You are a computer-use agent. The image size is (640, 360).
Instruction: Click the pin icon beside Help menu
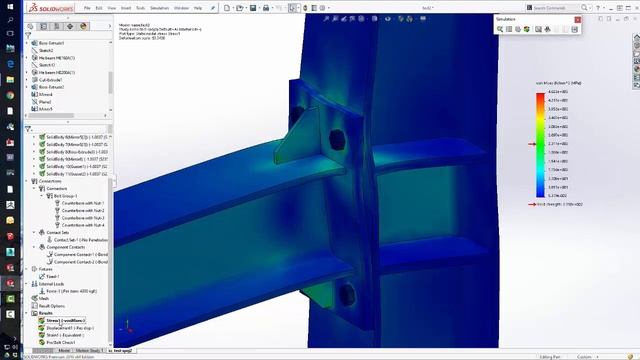pyautogui.click(x=213, y=8)
